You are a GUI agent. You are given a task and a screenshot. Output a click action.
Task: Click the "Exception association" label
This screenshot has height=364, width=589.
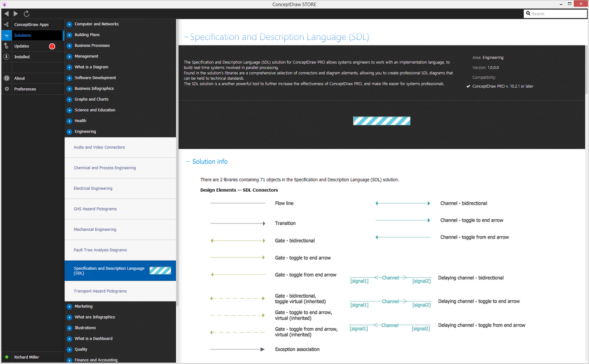pyautogui.click(x=297, y=349)
